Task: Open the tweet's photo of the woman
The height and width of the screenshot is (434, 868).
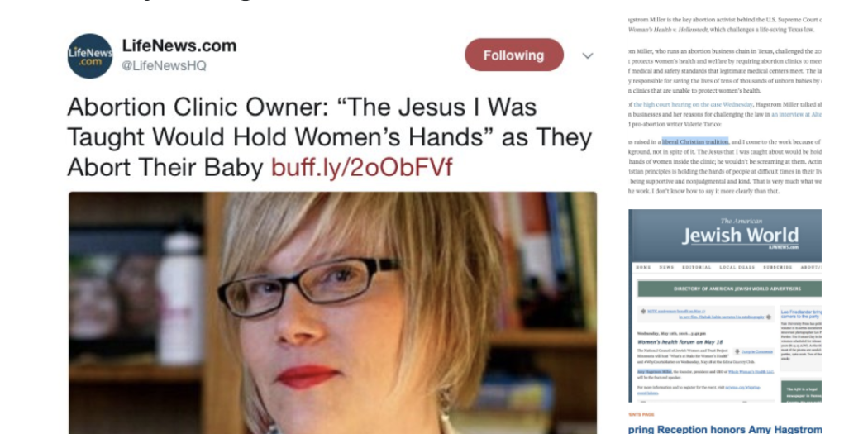Action: pos(332,312)
